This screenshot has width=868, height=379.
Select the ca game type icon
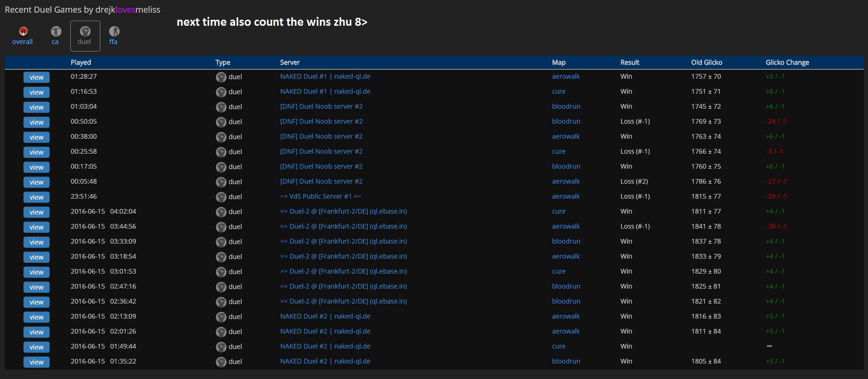point(56,32)
